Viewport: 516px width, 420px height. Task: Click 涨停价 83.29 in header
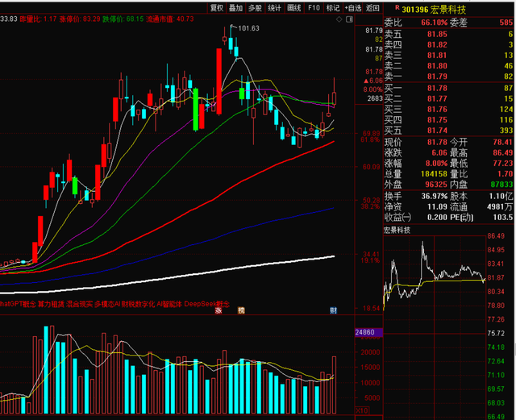pos(80,19)
